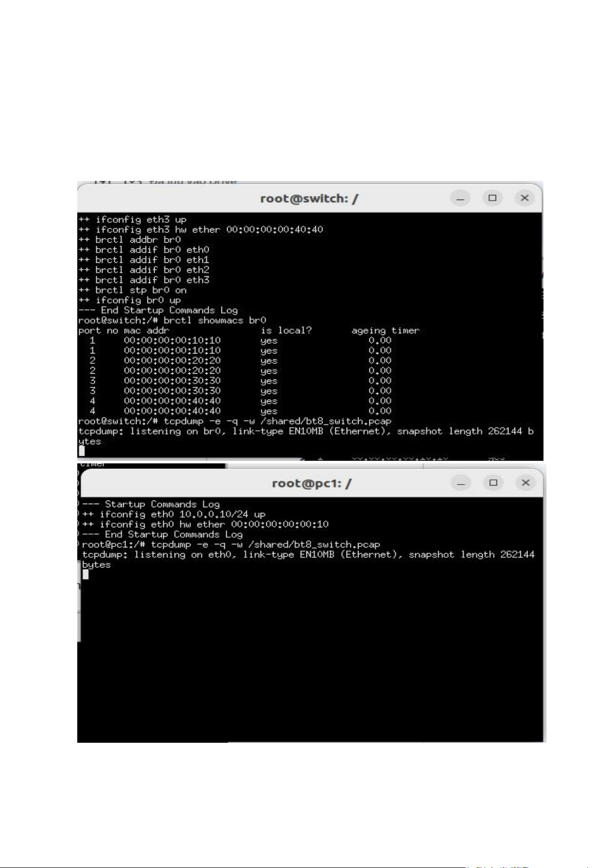
Task: Click the 'brctl showmacs br0' command line
Action: (173, 320)
